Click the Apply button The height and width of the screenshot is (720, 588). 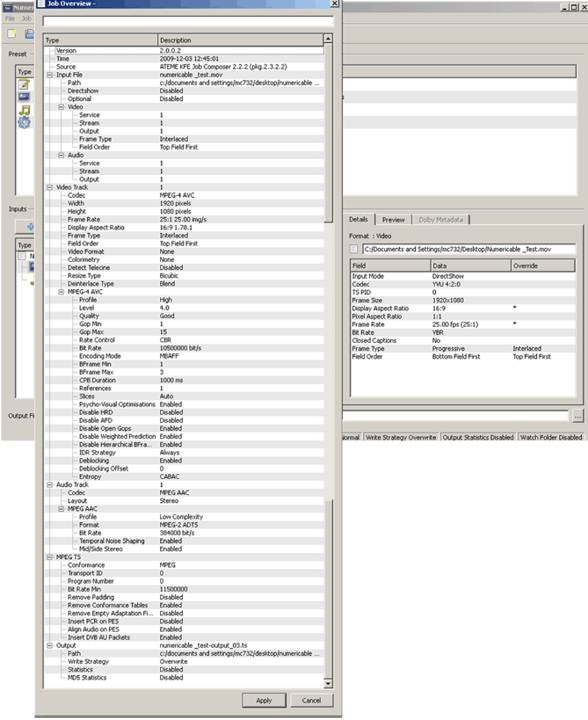[x=264, y=700]
